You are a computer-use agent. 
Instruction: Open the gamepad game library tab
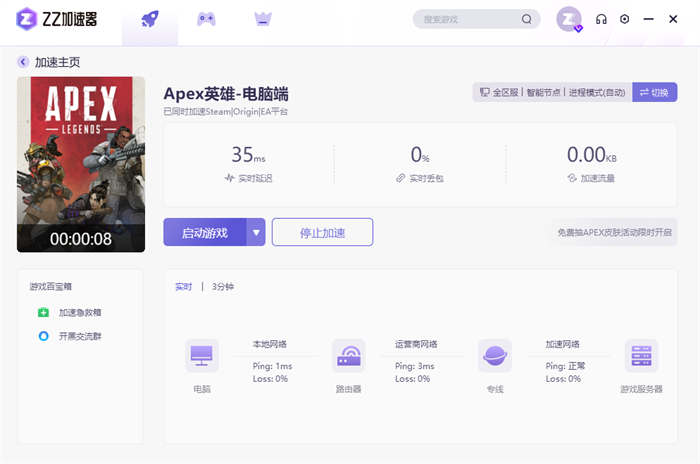coord(206,19)
